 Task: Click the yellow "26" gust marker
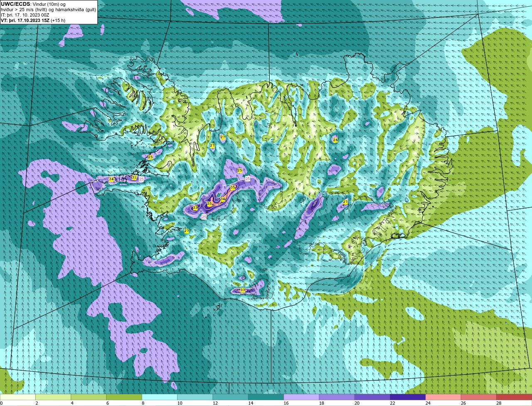coord(335,140)
